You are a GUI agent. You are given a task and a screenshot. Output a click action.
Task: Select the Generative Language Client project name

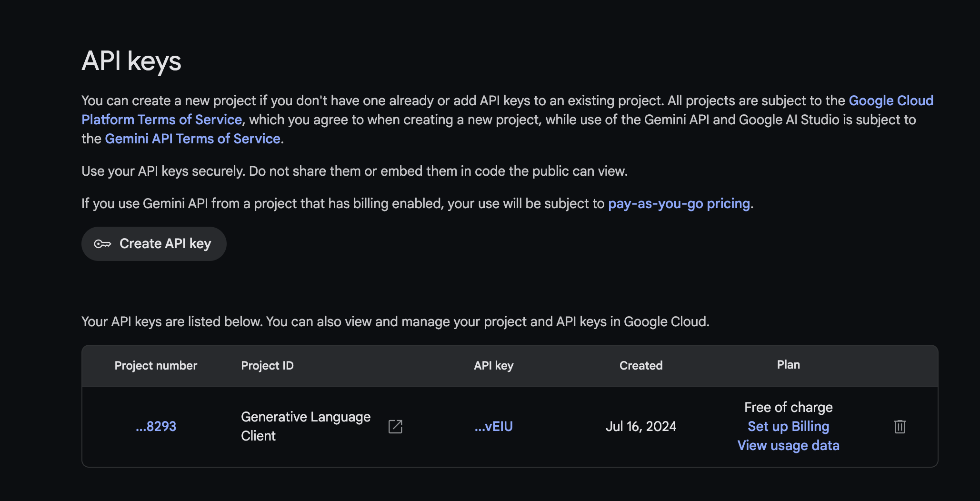305,426
